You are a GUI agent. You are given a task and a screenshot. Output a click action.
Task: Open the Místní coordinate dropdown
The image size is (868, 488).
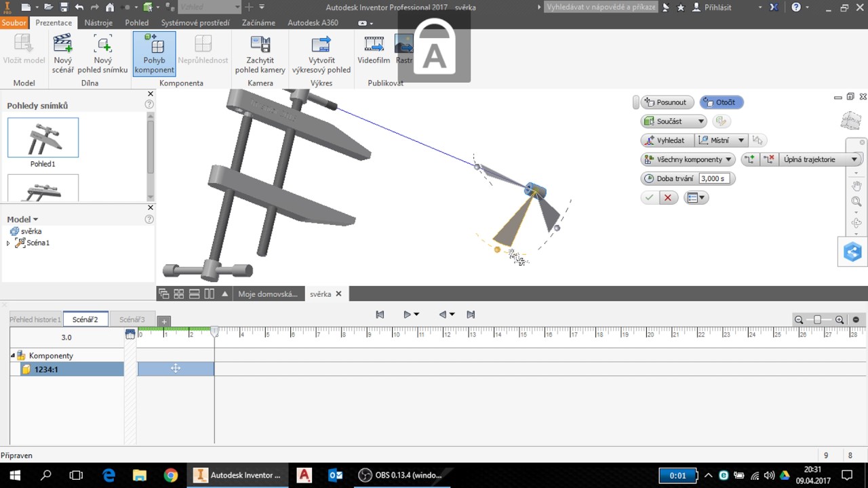tap(722, 140)
